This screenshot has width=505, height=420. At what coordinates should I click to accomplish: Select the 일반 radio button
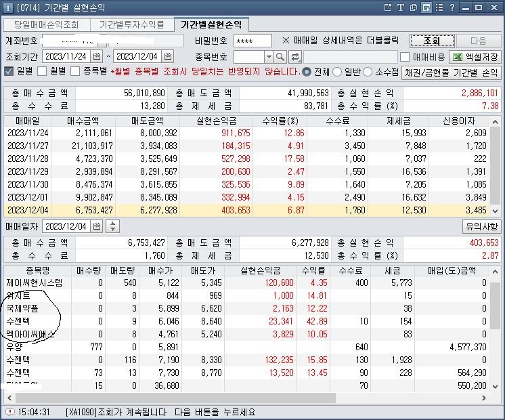tap(337, 72)
